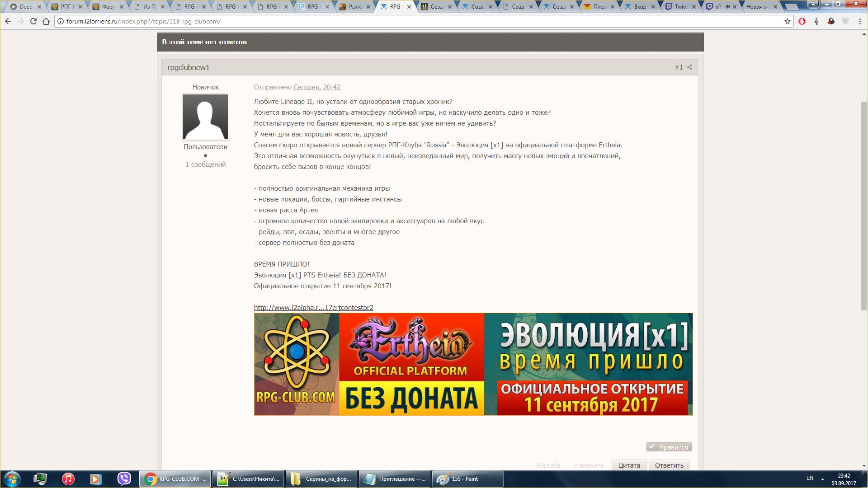Open Viber from the taskbar
This screenshot has width=868, height=488.
(124, 479)
